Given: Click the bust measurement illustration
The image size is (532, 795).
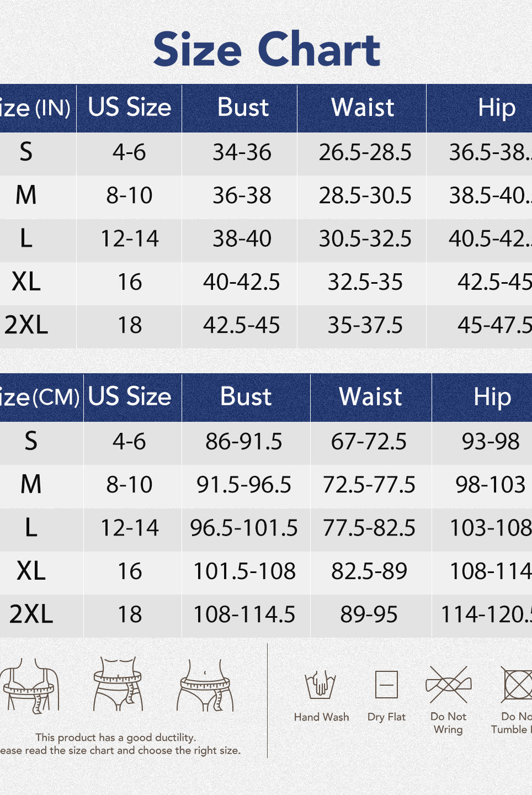Looking at the screenshot, I should [x=30, y=684].
